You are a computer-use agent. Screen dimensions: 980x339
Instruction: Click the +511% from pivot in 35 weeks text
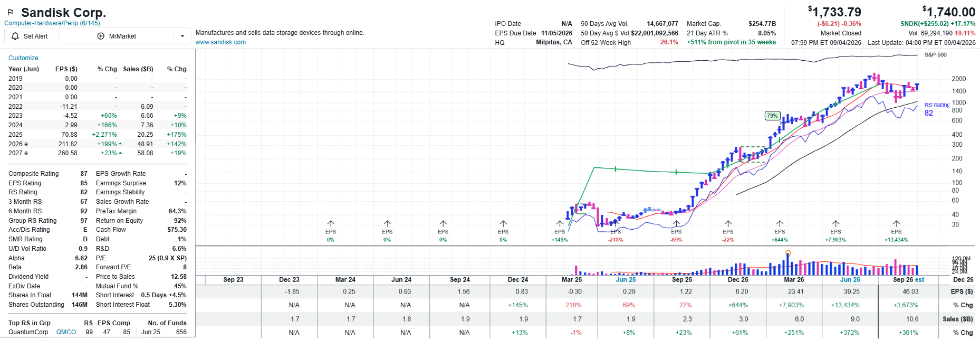(731, 42)
